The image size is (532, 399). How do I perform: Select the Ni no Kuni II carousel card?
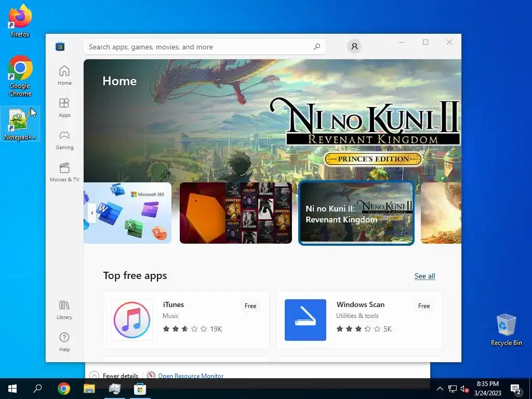point(356,213)
